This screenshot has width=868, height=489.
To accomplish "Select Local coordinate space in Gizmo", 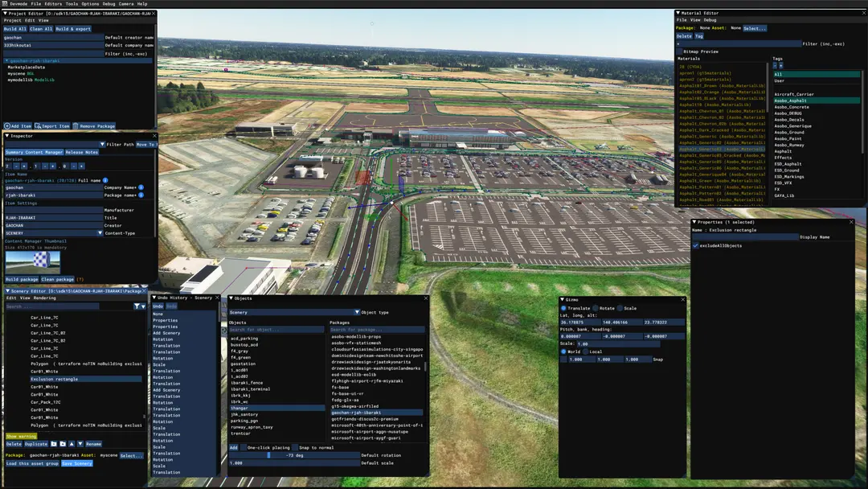I will (x=585, y=351).
